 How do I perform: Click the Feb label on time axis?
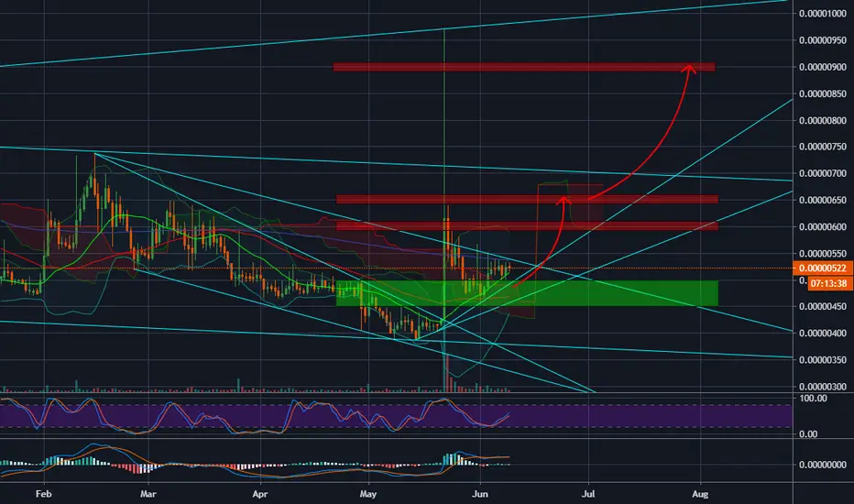[x=44, y=494]
